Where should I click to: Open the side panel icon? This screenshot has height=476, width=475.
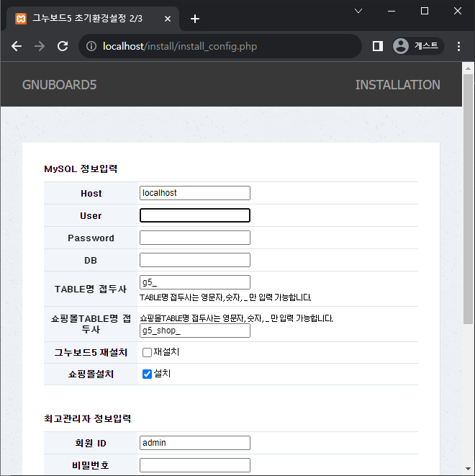click(x=378, y=46)
